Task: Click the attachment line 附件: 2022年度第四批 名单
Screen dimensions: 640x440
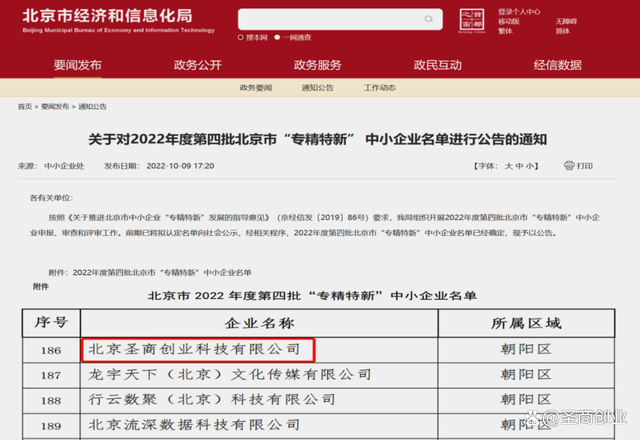Action: point(150,272)
